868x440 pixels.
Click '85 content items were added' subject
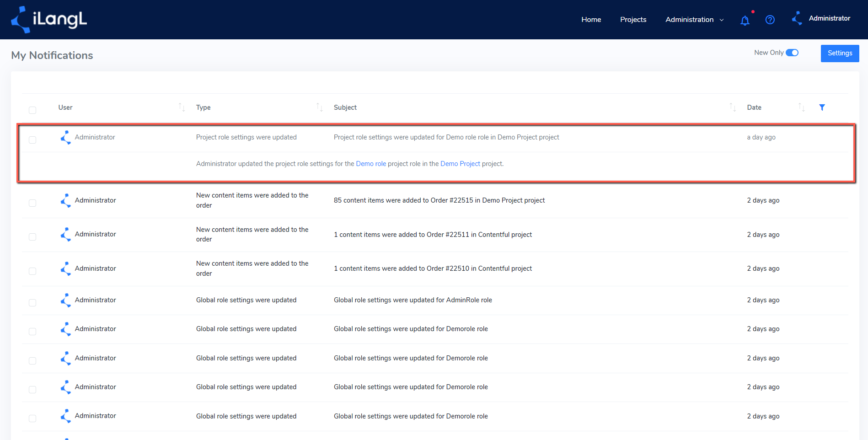pos(439,200)
